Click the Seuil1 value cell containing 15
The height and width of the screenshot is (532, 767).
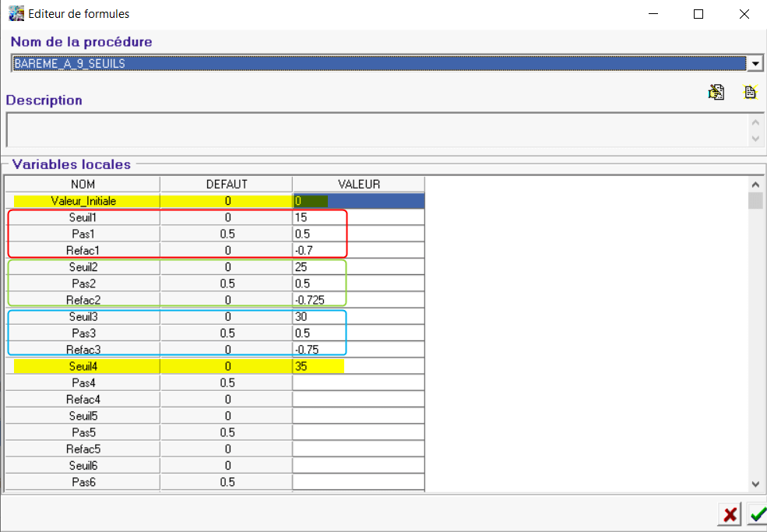click(x=358, y=218)
